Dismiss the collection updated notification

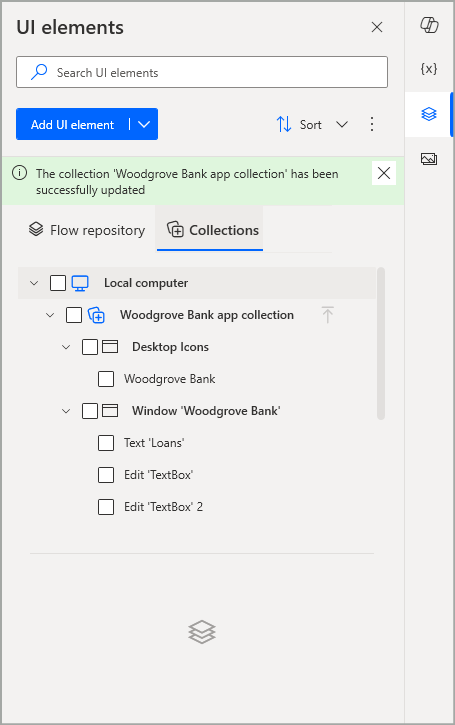(384, 173)
